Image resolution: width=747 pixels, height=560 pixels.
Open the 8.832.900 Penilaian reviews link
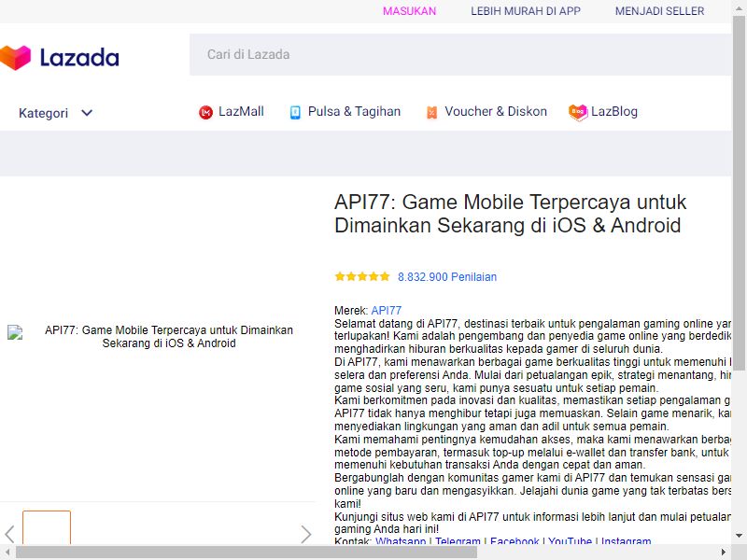click(x=447, y=276)
